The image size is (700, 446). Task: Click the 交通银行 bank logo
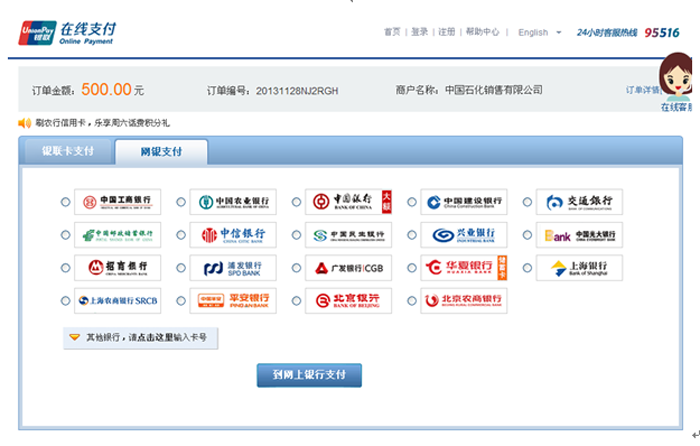point(579,202)
